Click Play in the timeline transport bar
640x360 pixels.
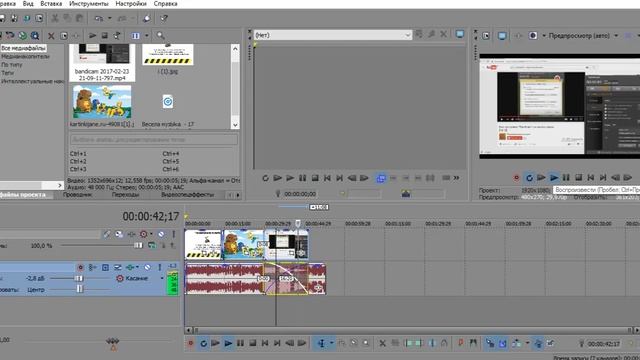point(228,343)
